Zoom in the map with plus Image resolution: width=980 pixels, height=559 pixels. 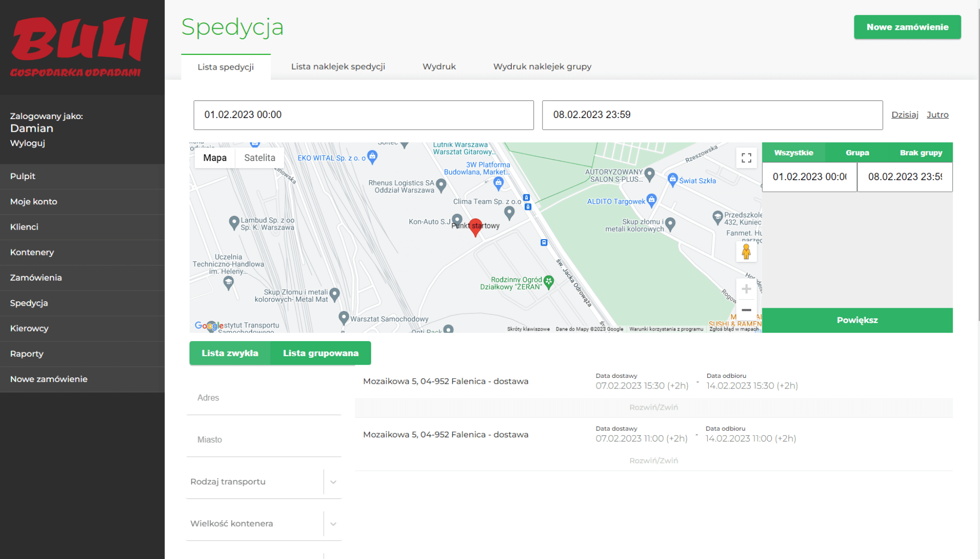click(x=746, y=289)
